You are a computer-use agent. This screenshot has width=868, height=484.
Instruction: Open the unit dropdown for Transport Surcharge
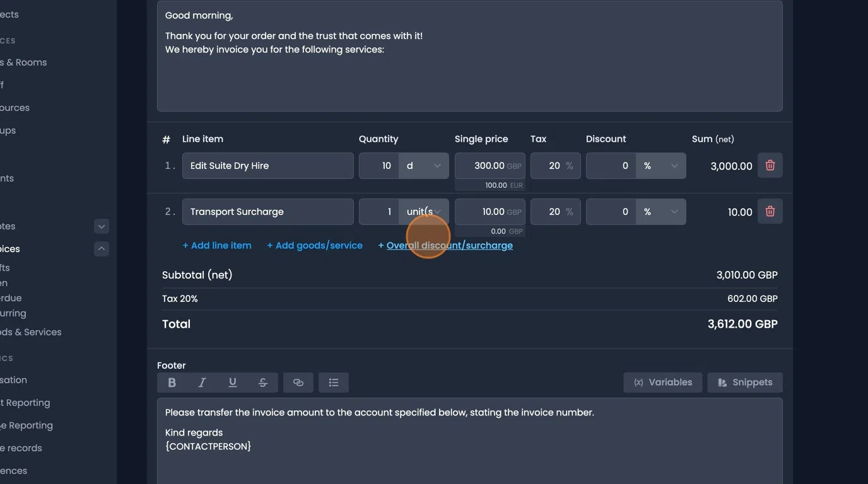pyautogui.click(x=423, y=211)
